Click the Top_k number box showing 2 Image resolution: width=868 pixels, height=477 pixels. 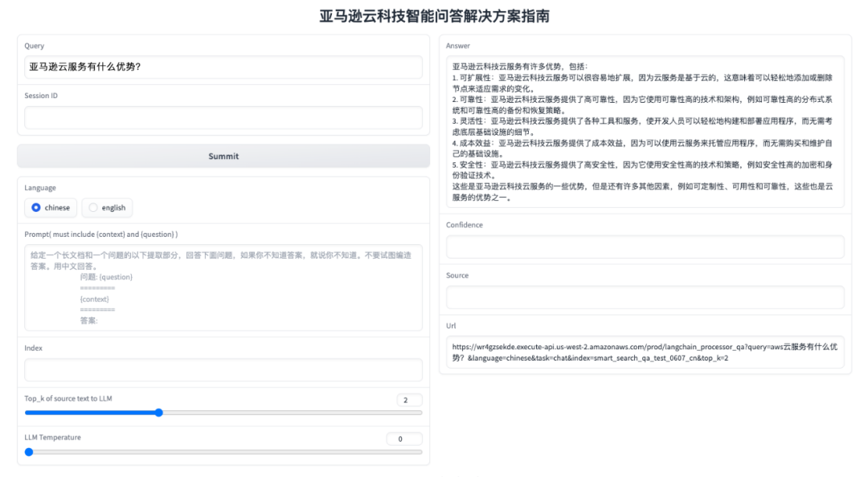click(409, 400)
